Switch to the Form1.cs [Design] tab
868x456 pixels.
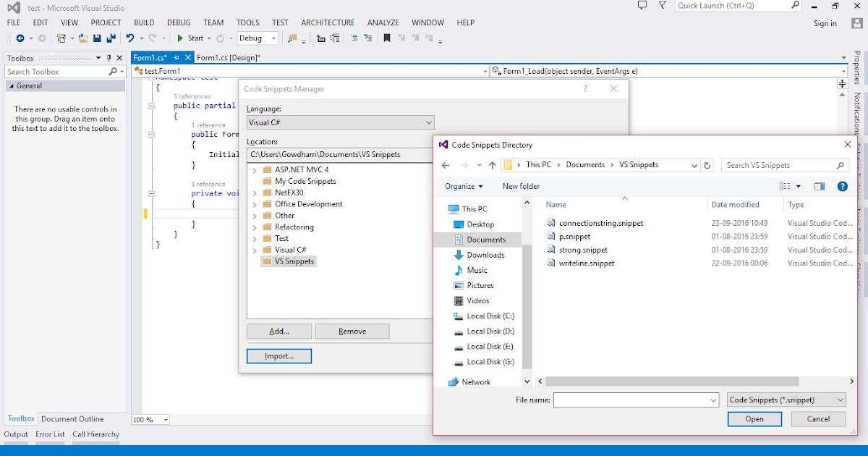click(x=229, y=56)
